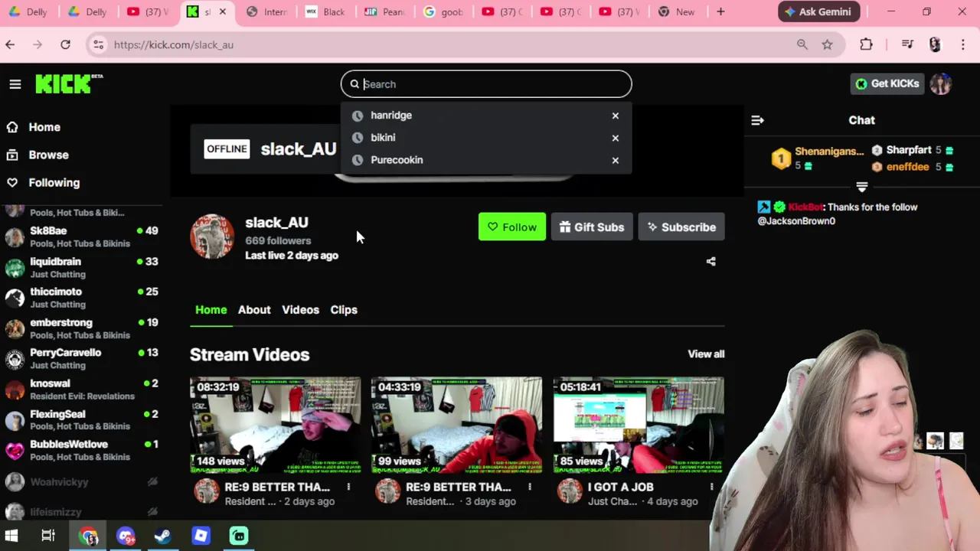Open Steam from taskbar
980x551 pixels.
coord(162,536)
